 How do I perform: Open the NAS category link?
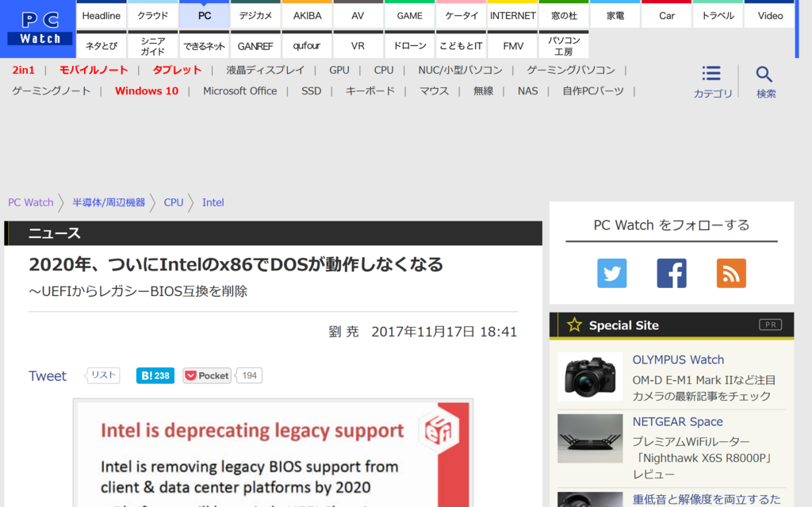527,90
